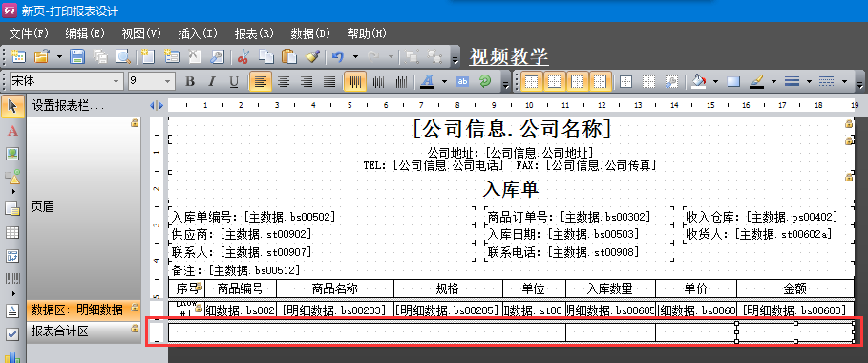This screenshot has height=363, width=868.
Task: Toggle Underline formatting
Action: [x=234, y=82]
